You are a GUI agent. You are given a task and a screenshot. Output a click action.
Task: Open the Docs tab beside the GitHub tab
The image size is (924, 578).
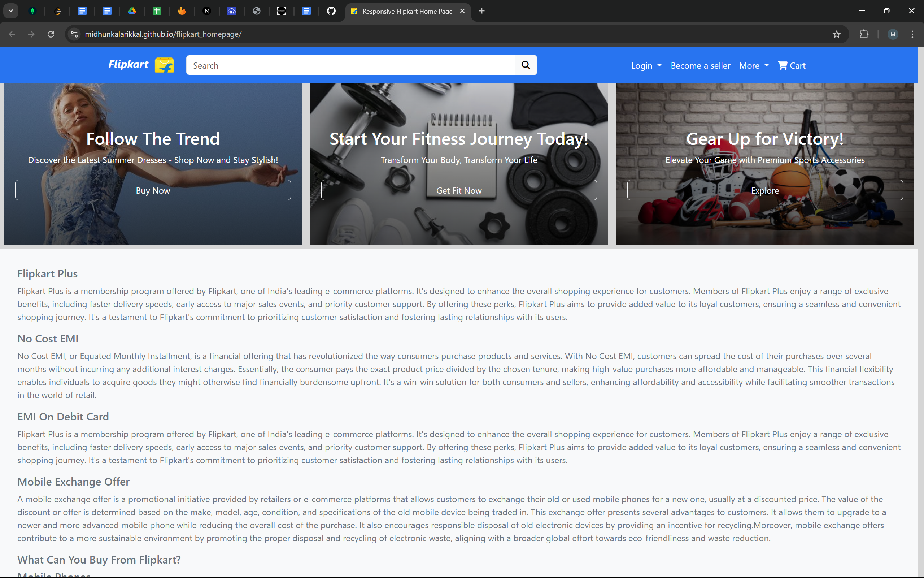[306, 11]
